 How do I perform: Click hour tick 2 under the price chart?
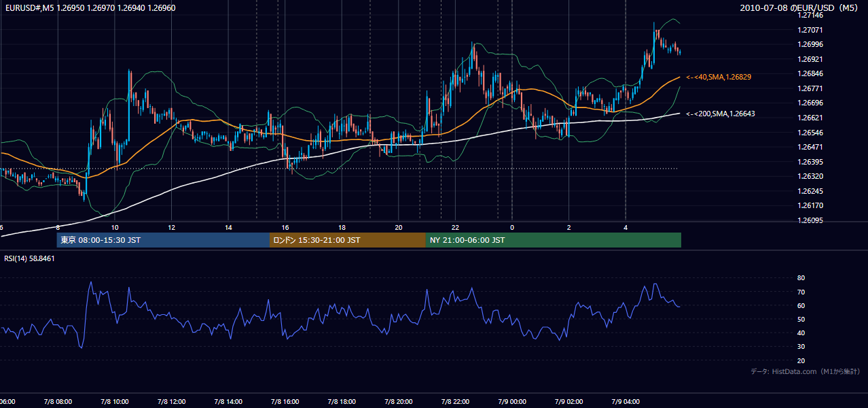(x=569, y=227)
